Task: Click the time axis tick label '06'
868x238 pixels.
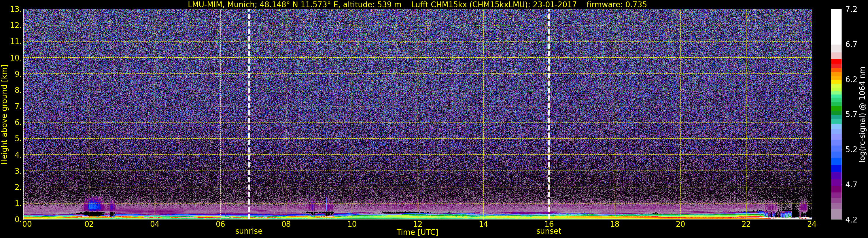Action: (x=220, y=224)
